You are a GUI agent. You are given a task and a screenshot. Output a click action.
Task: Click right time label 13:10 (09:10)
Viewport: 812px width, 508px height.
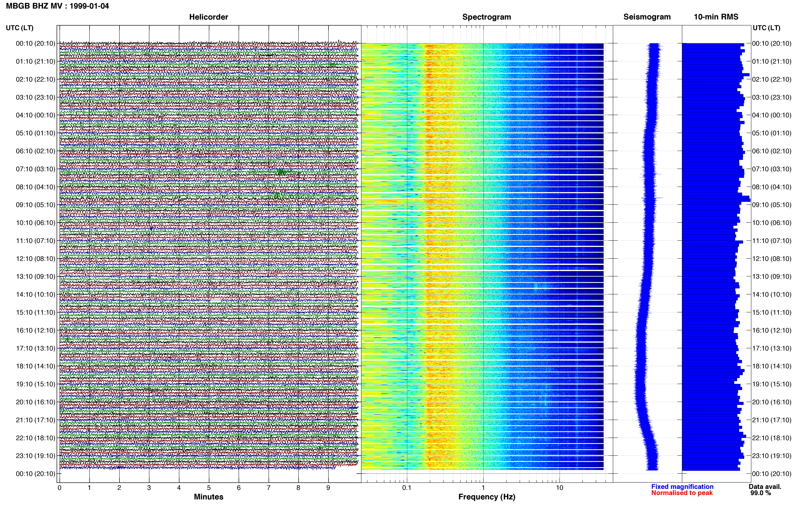point(772,277)
